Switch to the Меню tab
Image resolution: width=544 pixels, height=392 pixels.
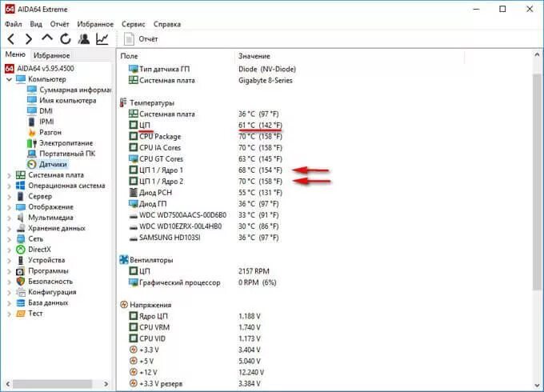coord(15,54)
